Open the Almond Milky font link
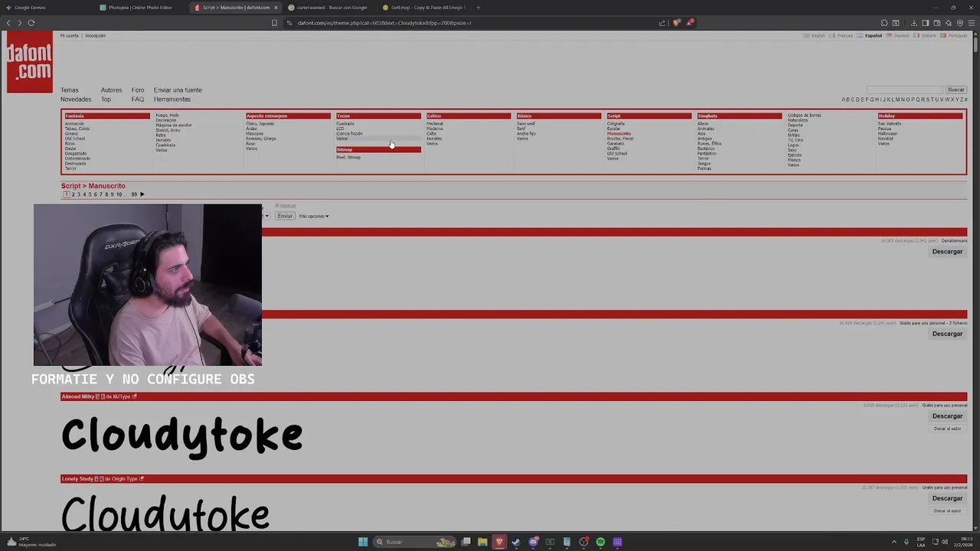Image resolution: width=980 pixels, height=551 pixels. [x=77, y=396]
